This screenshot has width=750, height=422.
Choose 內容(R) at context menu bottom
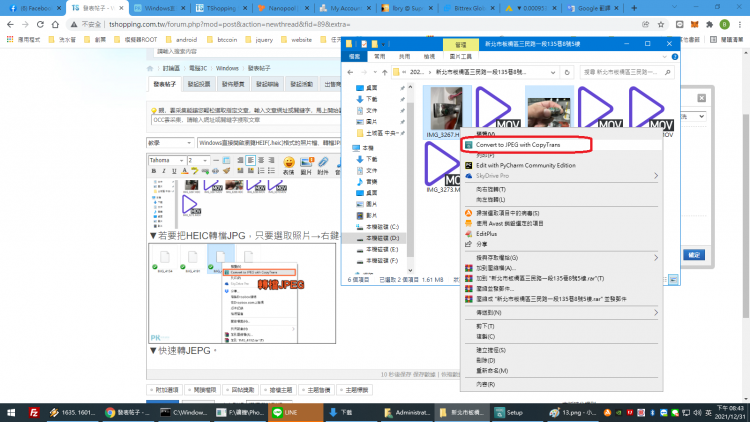pos(485,384)
